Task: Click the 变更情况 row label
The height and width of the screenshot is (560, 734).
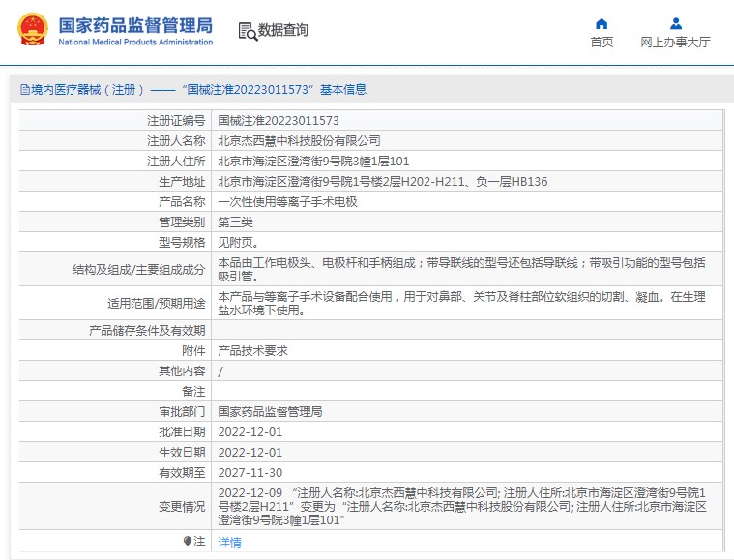Action: [x=182, y=507]
